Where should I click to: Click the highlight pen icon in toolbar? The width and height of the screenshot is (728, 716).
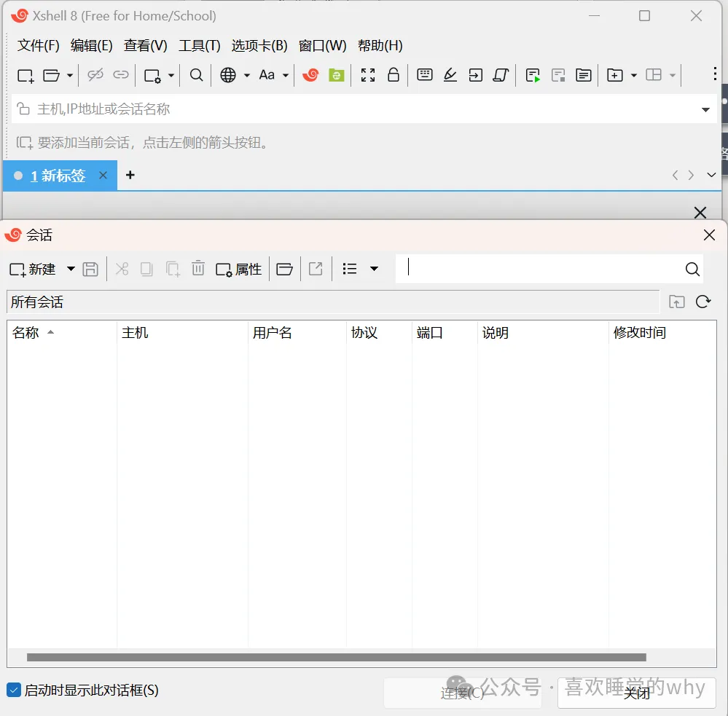click(x=450, y=75)
